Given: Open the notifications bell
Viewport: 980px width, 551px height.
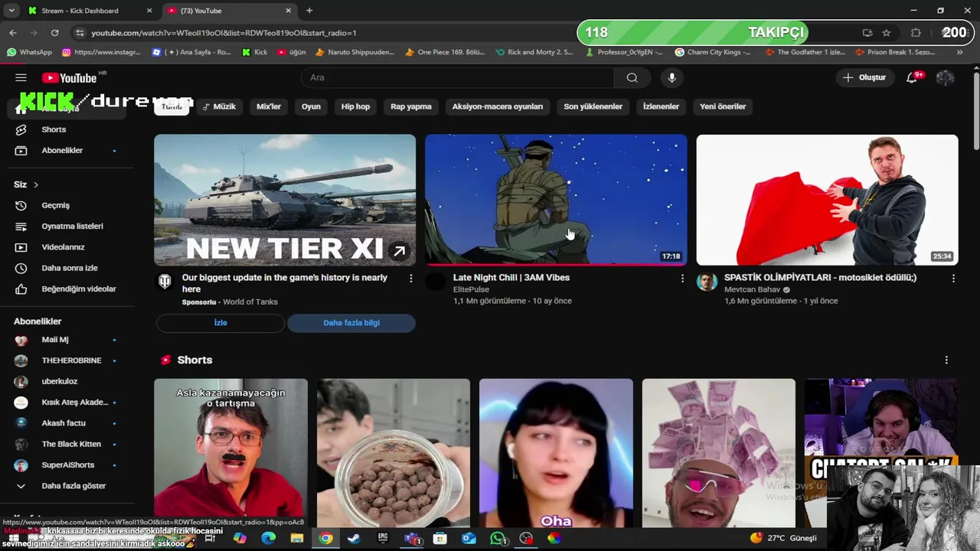Looking at the screenshot, I should (912, 77).
